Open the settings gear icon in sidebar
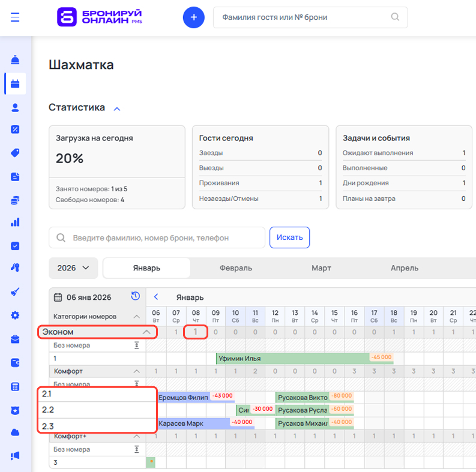 (15, 315)
